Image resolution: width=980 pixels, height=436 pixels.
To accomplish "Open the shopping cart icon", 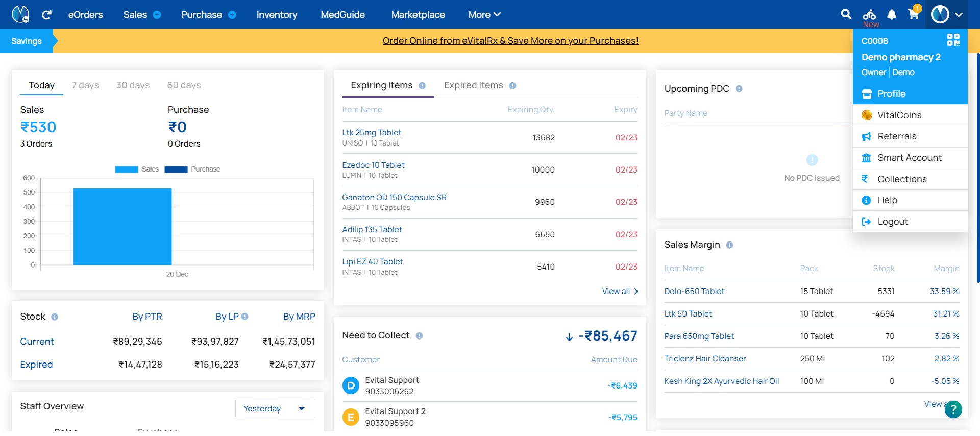I will click(x=914, y=14).
